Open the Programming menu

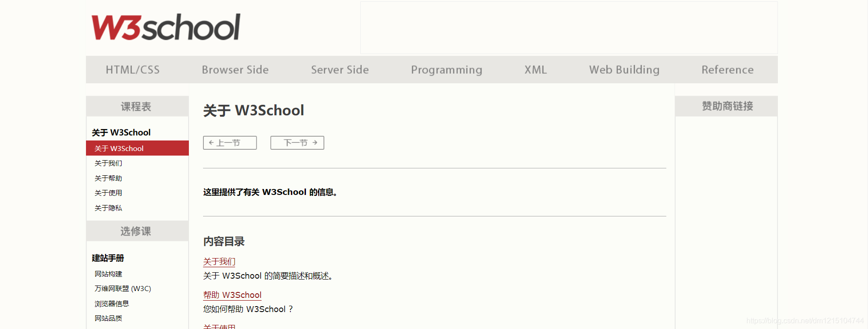point(446,70)
